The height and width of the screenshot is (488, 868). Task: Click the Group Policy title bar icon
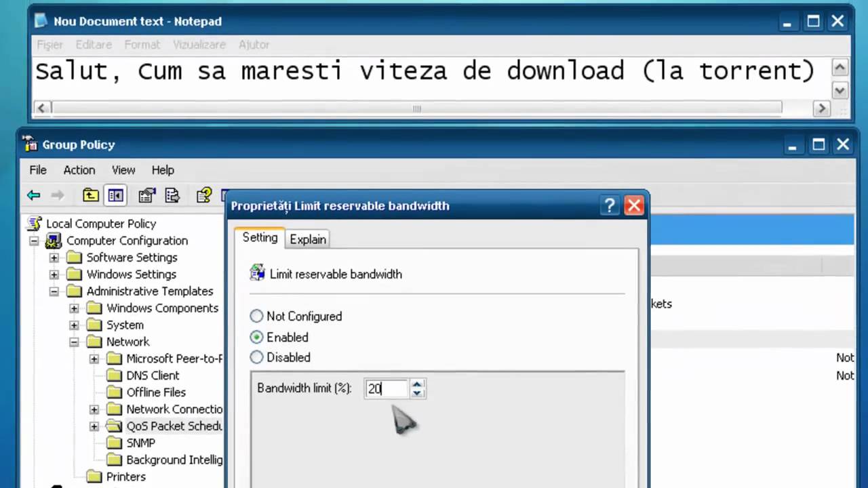click(x=30, y=144)
